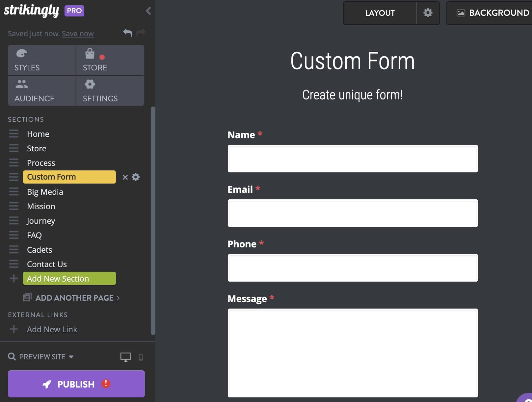Click the Save now link
Viewport: 532px width, 402px height.
coord(78,34)
